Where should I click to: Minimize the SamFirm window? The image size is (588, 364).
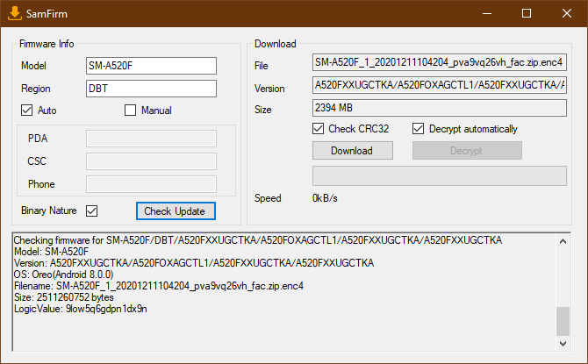pos(487,13)
